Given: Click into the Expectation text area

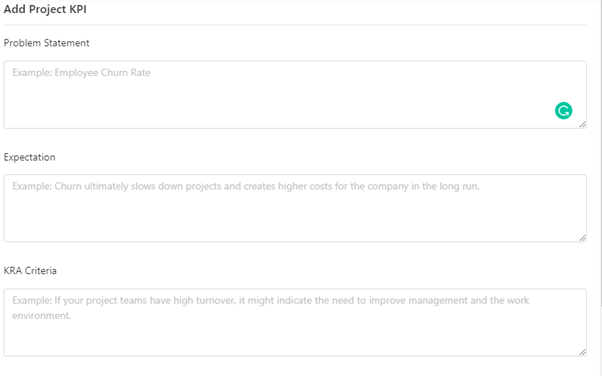Looking at the screenshot, I should 295,208.
